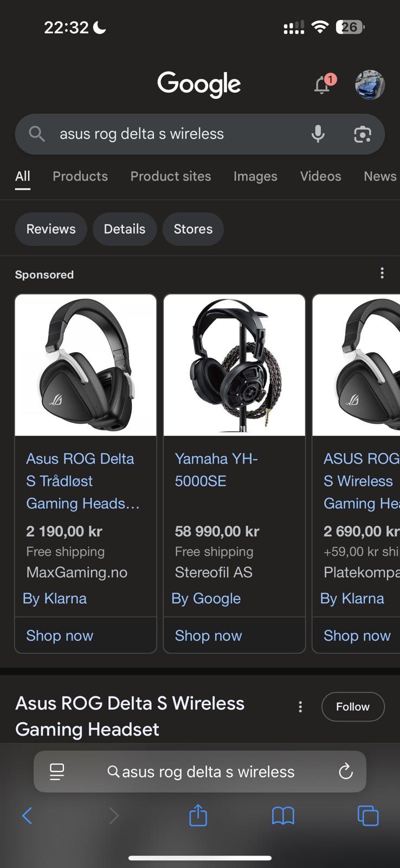Go back with Safari back arrow
The width and height of the screenshot is (400, 868).
(x=27, y=815)
